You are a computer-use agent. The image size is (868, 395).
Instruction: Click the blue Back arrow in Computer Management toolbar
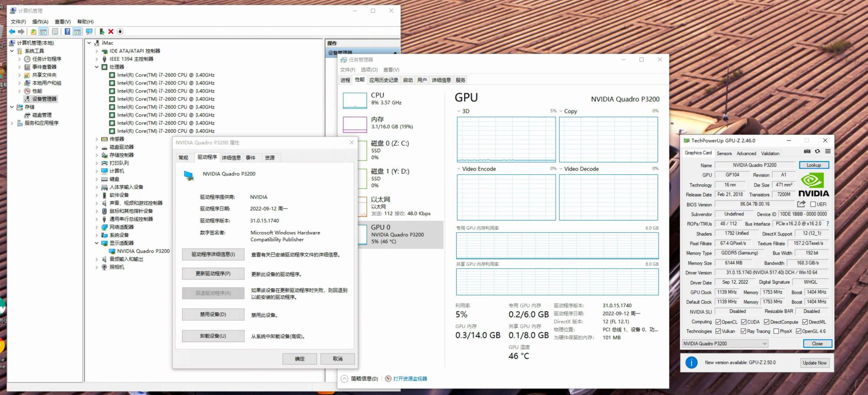point(12,32)
